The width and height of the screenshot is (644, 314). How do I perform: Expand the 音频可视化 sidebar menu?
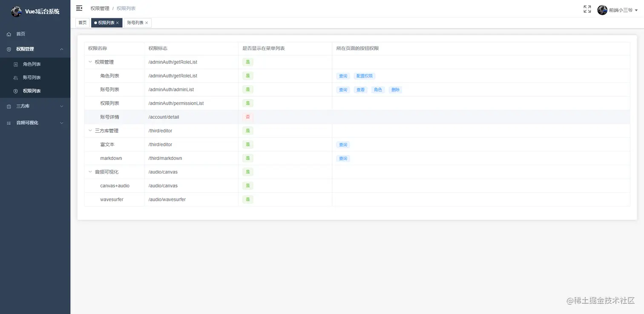[x=62, y=123]
